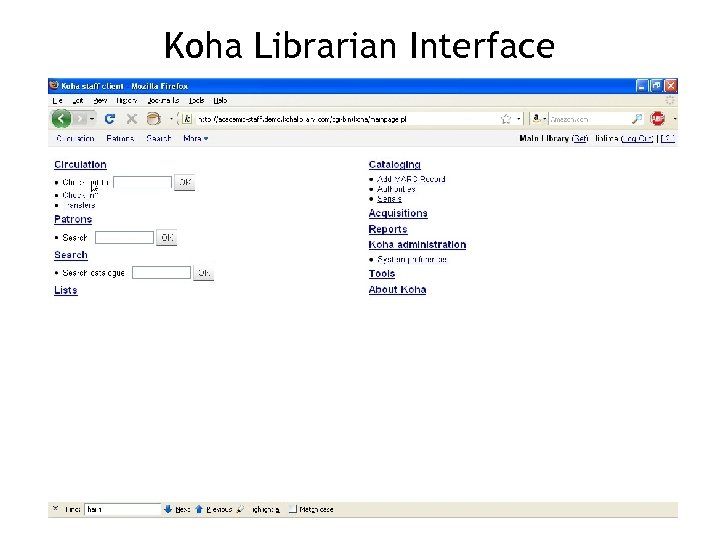Click the patron Search input field
The height and width of the screenshot is (540, 720).
(x=124, y=237)
